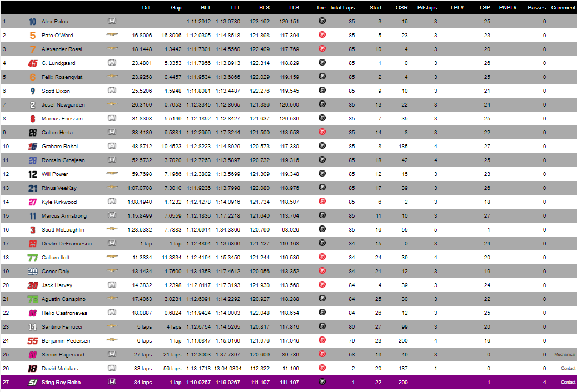Sort by the Total Laps column header
Screen dimensions: 577x392
(344, 7)
